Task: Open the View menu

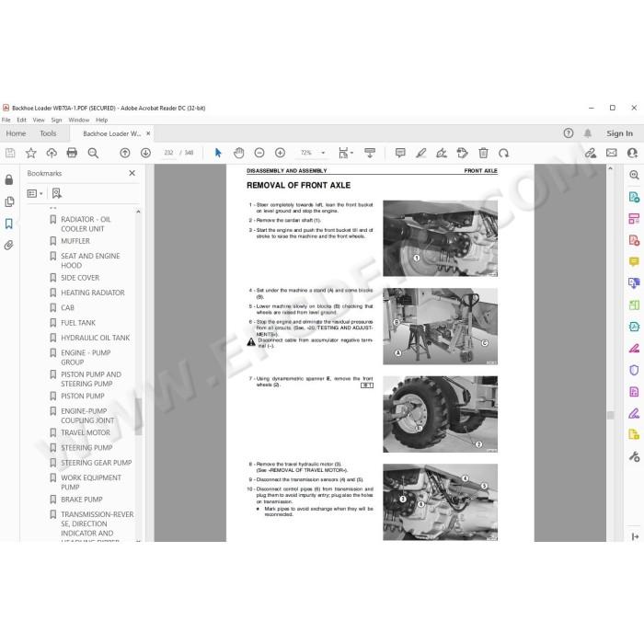Action: tap(39, 120)
